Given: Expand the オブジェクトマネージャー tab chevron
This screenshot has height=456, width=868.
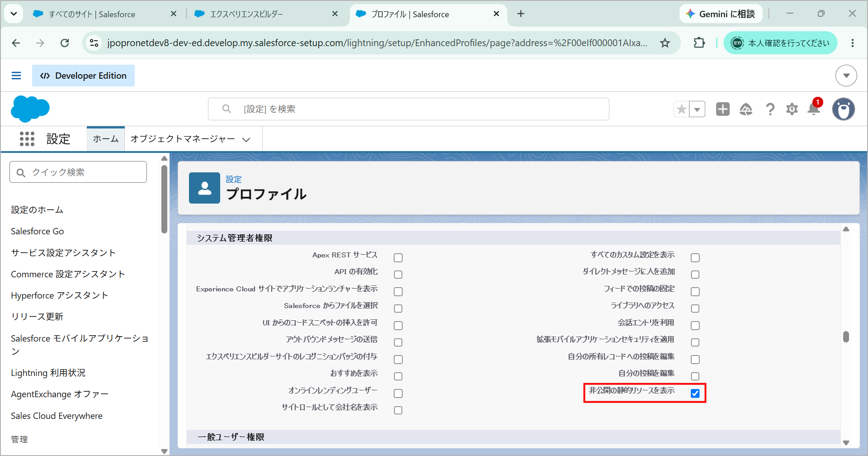Looking at the screenshot, I should click(246, 140).
